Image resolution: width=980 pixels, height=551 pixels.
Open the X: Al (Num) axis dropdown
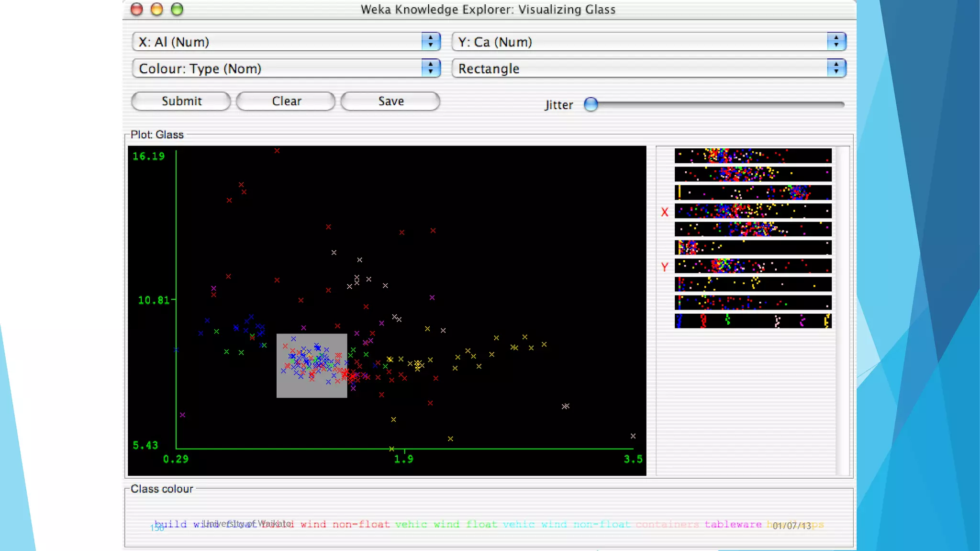[286, 42]
